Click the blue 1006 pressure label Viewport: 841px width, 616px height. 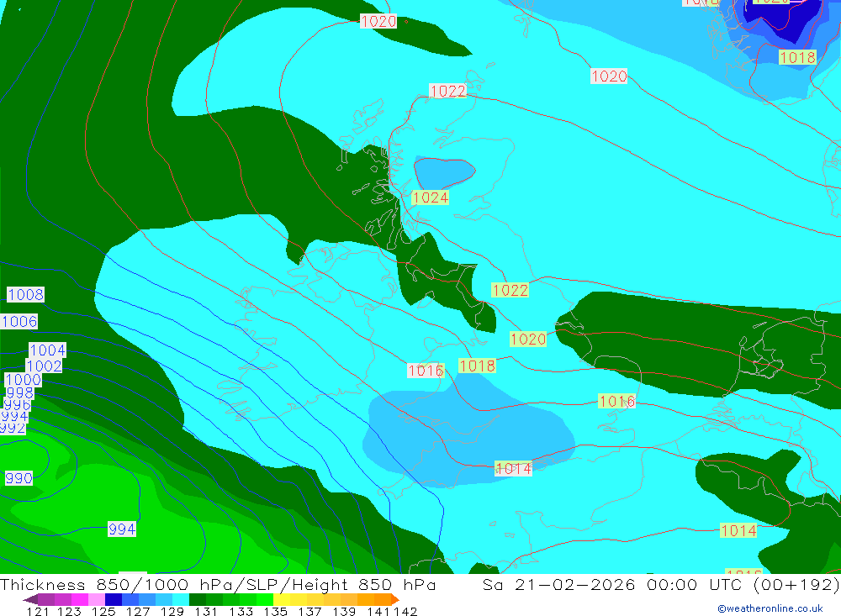pyautogui.click(x=19, y=321)
